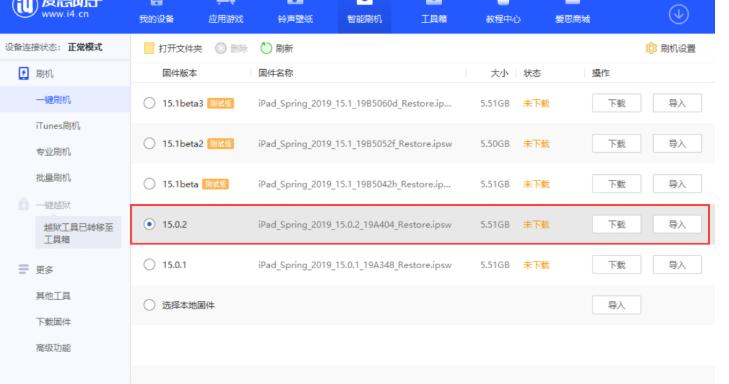This screenshot has width=729, height=384.
Task: Click the 固件版本 column header
Action: pyautogui.click(x=179, y=73)
